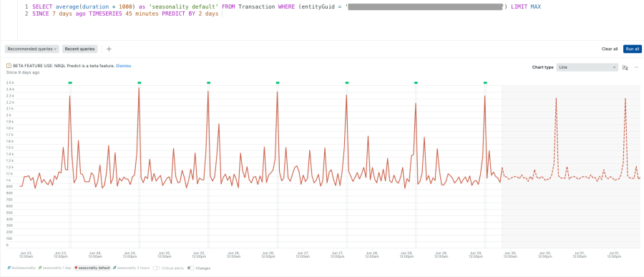Add a new query with plus icon
This screenshot has width=644, height=277.
click(x=109, y=49)
